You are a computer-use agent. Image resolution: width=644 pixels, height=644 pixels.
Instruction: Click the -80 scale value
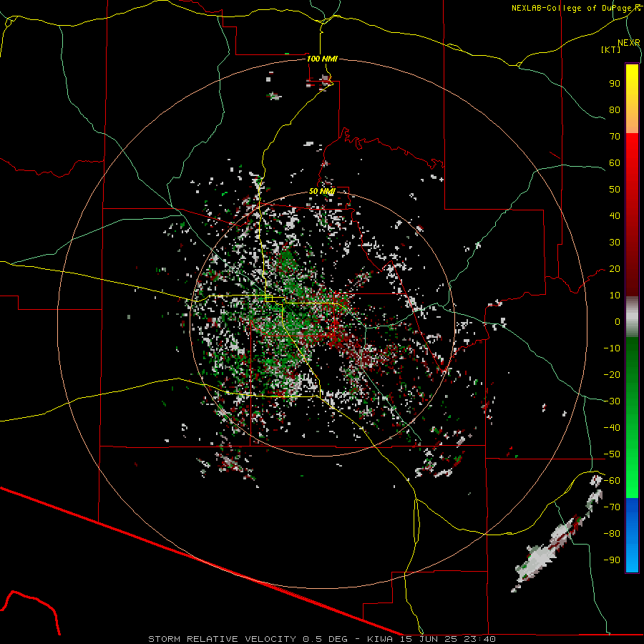pos(612,534)
